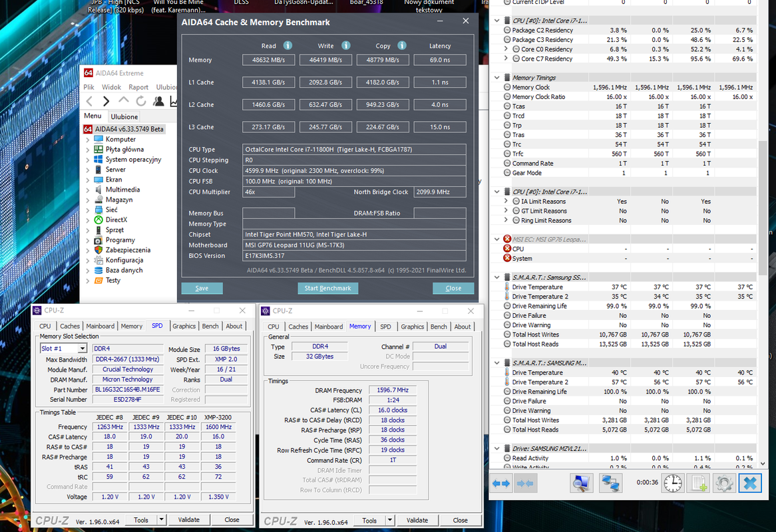The height and width of the screenshot is (532, 776).
Task: Select the Magazyn tree item
Action: click(x=119, y=199)
